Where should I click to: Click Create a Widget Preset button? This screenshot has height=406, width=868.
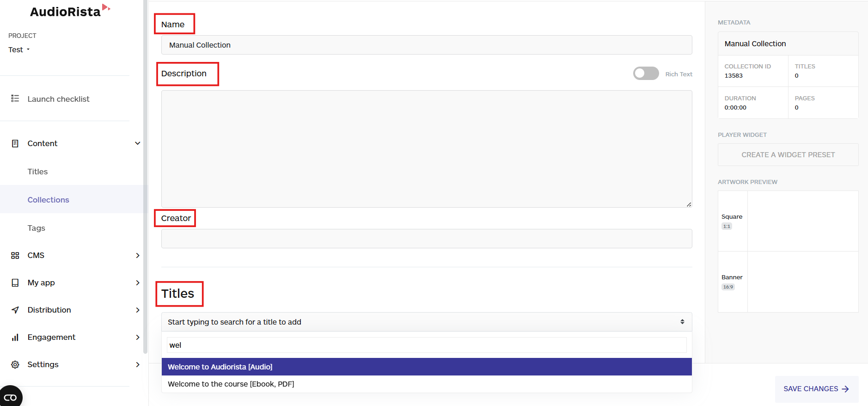click(x=788, y=155)
